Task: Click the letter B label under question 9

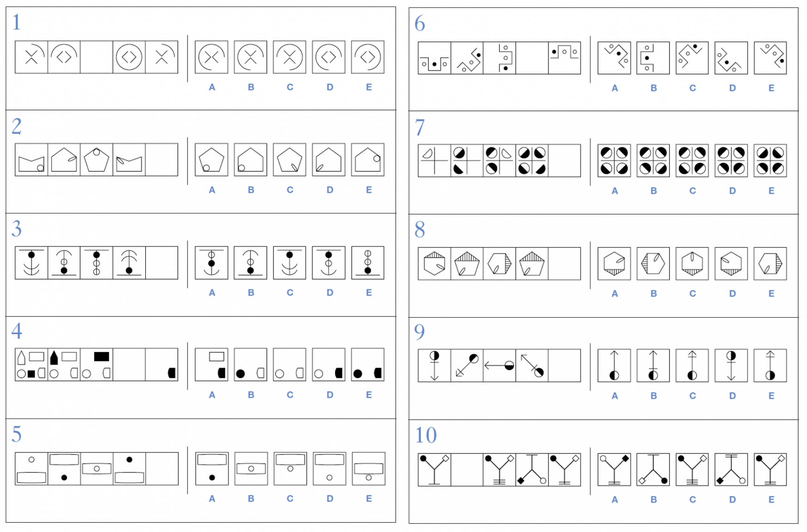Action: (x=654, y=396)
